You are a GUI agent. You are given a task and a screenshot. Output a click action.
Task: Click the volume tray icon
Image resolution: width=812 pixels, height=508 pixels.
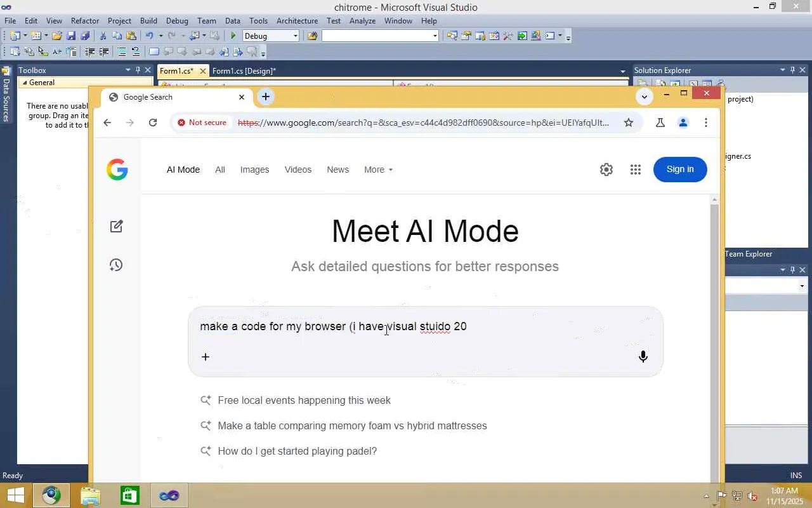752,496
